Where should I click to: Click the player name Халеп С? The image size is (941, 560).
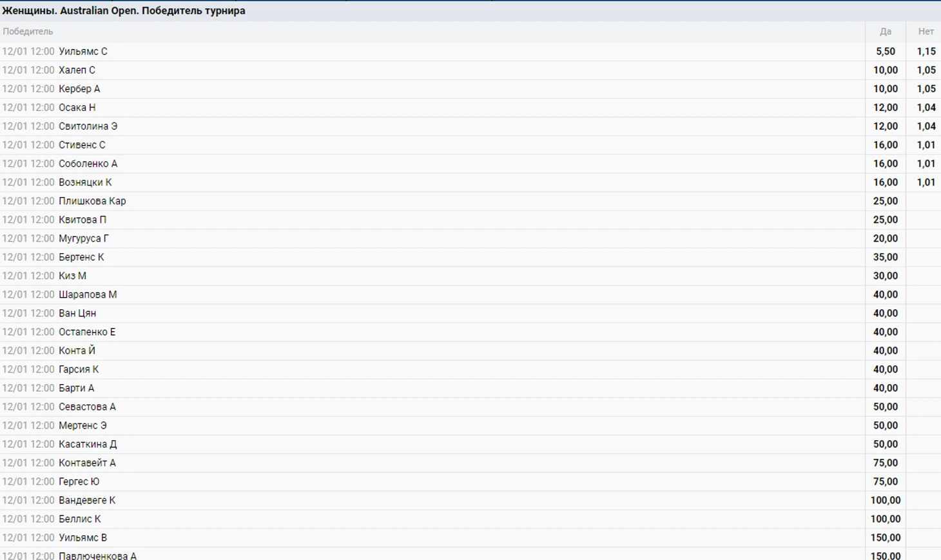click(x=77, y=70)
